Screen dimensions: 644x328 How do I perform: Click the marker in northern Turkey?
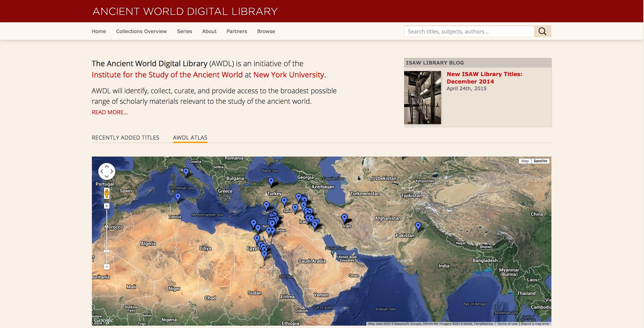click(271, 181)
